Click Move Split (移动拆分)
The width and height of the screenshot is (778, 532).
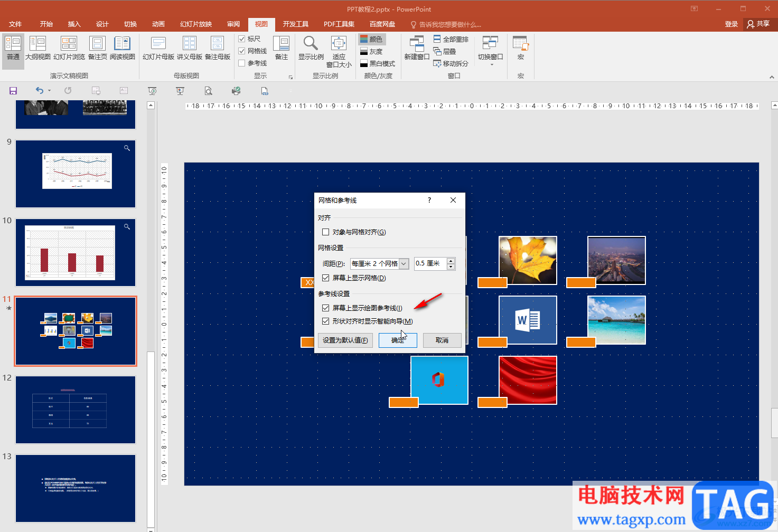[451, 63]
